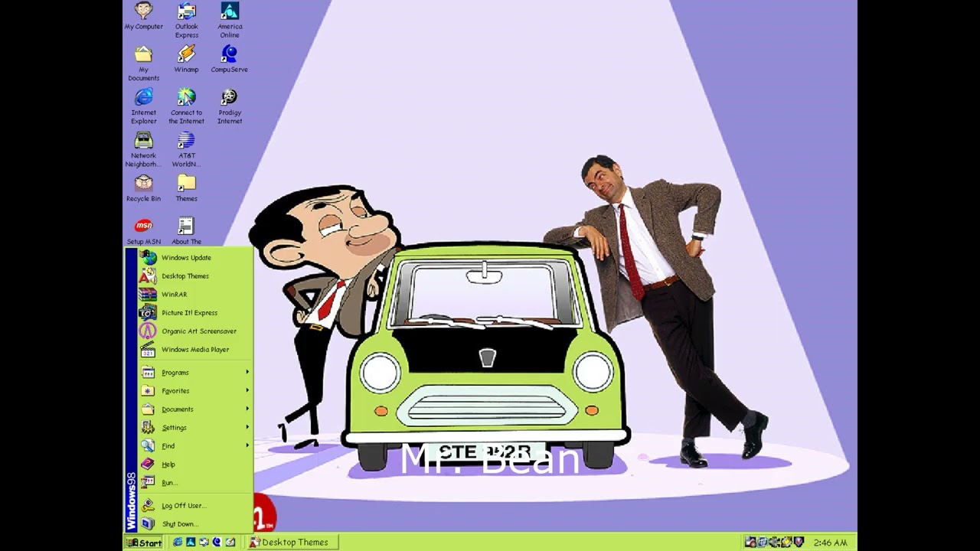980x551 pixels.
Task: Launch Internet Explorer from Quick Launch bar
Action: tap(178, 542)
